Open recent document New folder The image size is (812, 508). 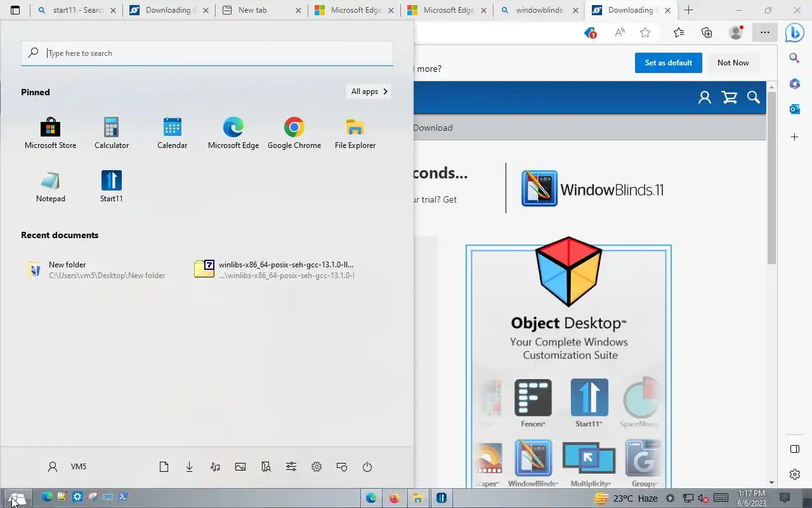click(96, 270)
